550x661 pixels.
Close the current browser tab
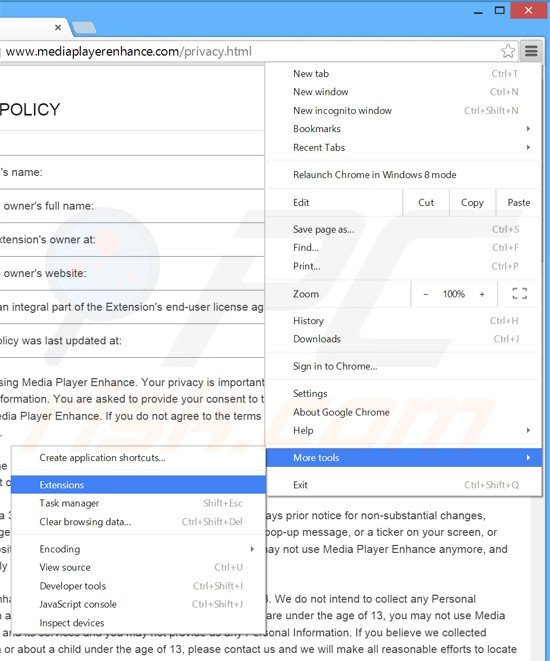[x=58, y=27]
